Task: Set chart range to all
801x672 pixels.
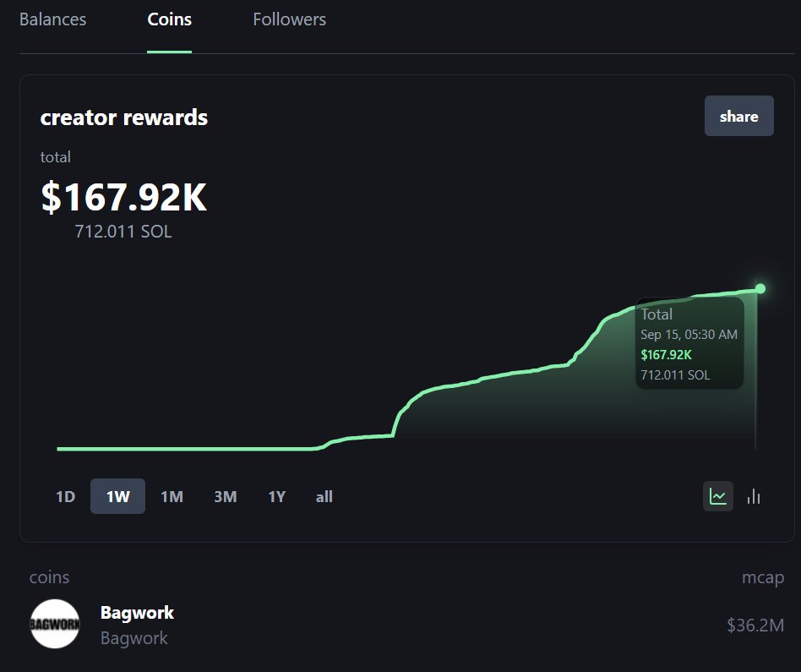Action: coord(324,496)
